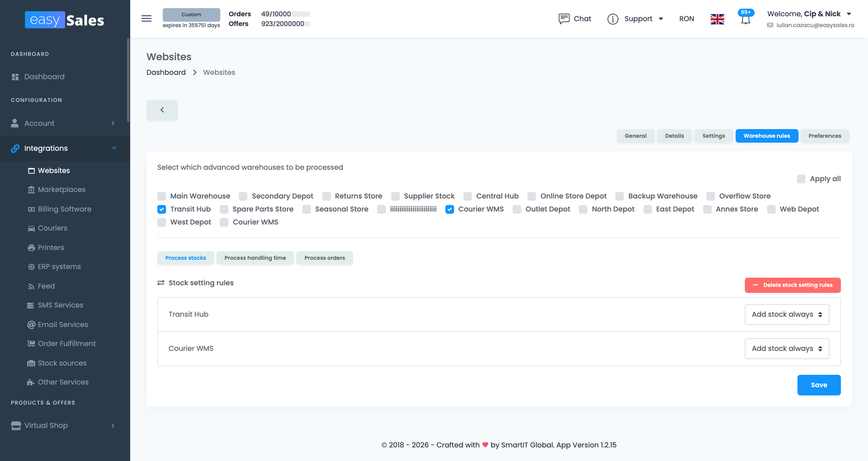Expand the Virtual Shop chevron
Screen dimensions: 868x461
(x=113, y=426)
